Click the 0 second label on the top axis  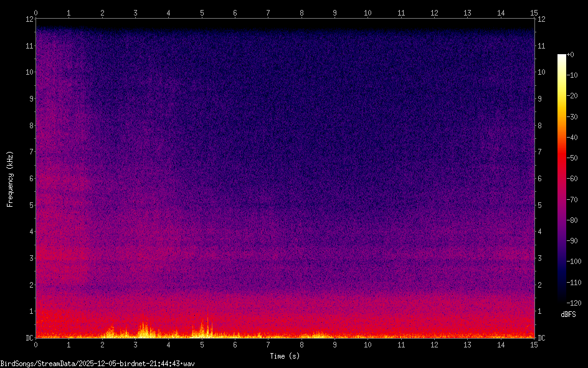pos(36,12)
